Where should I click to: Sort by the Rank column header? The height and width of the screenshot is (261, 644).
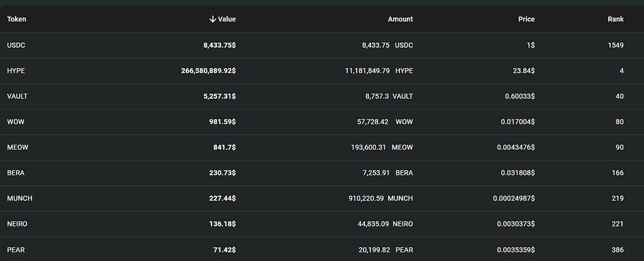pyautogui.click(x=615, y=19)
